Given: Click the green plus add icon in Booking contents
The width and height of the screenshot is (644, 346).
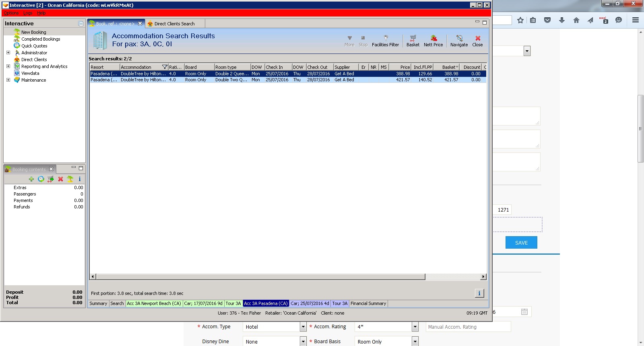Looking at the screenshot, I should pyautogui.click(x=31, y=179).
